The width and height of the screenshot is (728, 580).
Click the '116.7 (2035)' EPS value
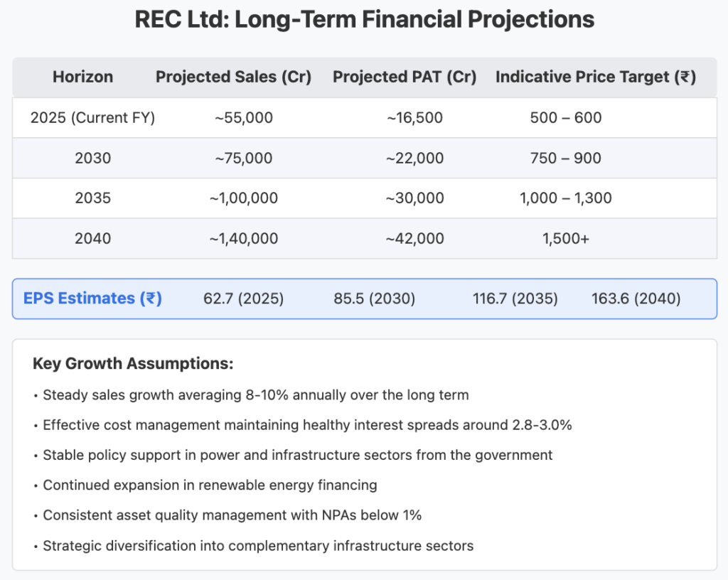click(515, 299)
